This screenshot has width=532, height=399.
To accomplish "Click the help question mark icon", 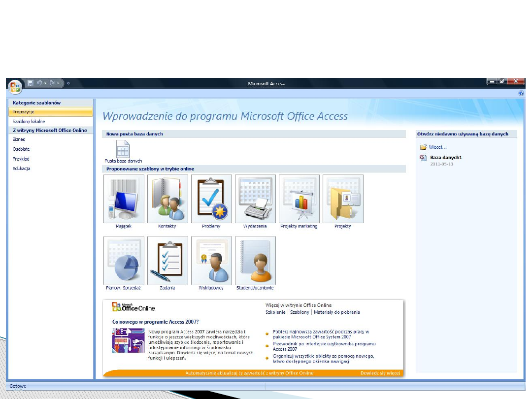I will [521, 93].
